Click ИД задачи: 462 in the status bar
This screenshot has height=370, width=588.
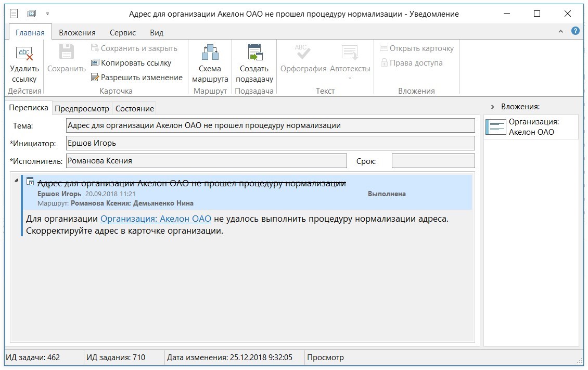(33, 358)
